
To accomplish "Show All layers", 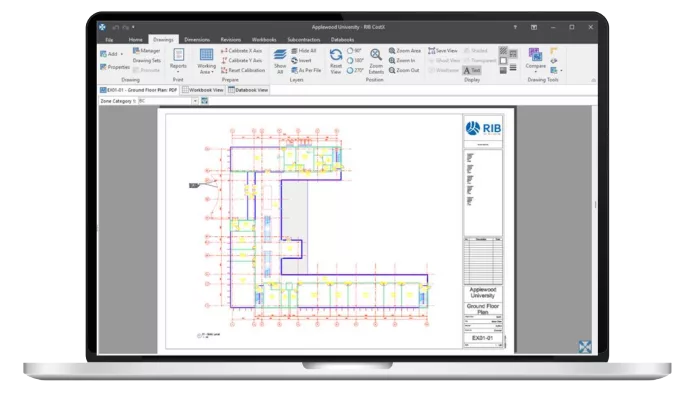I will (280, 61).
